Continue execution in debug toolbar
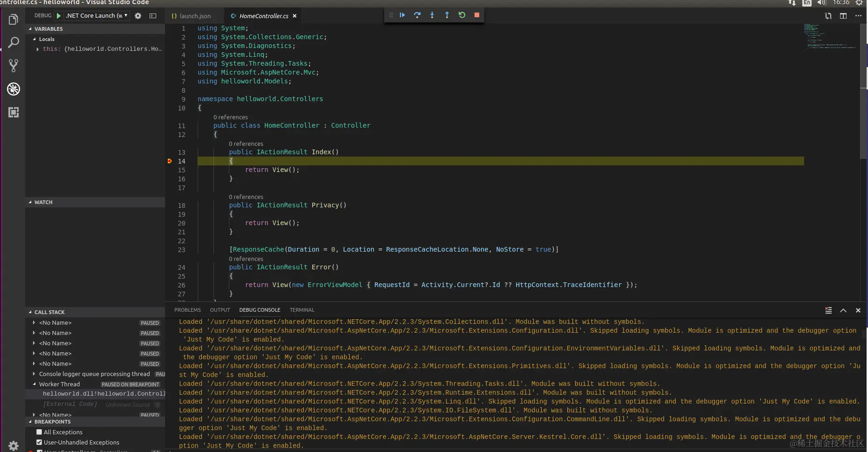Screen dimensions: 868x452 pyautogui.click(x=402, y=15)
